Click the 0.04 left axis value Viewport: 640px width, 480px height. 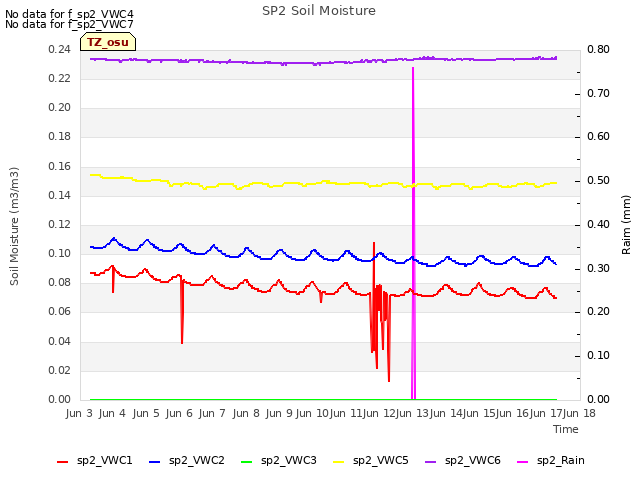(59, 341)
